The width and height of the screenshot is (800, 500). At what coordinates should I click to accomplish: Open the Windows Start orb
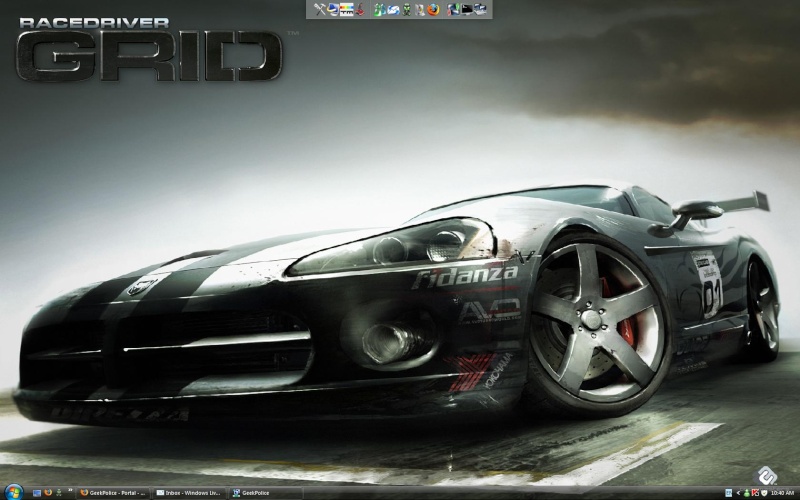coord(14,493)
